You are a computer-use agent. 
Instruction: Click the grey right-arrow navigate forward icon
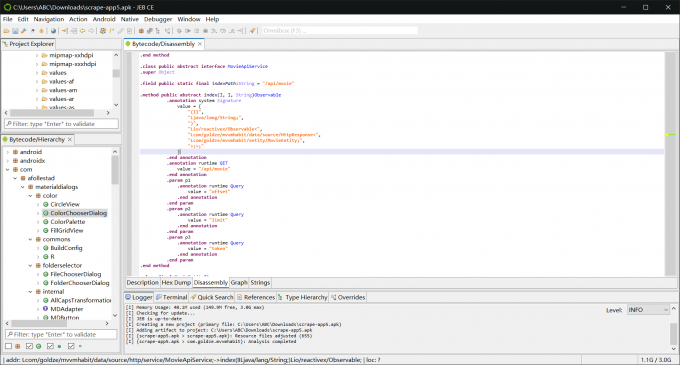click(x=91, y=31)
